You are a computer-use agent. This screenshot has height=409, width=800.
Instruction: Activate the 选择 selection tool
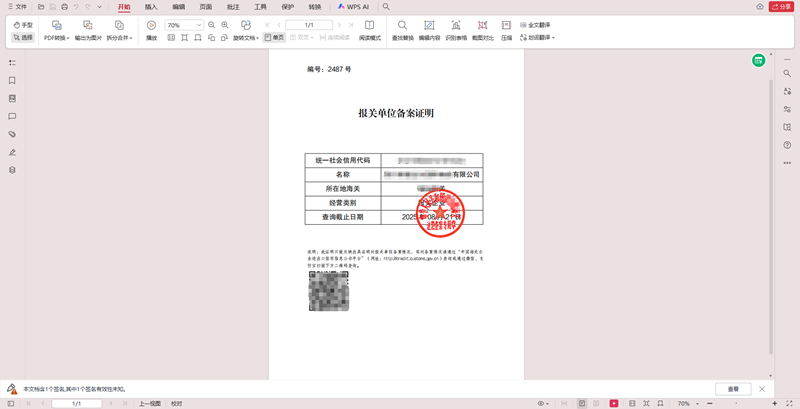tap(23, 37)
